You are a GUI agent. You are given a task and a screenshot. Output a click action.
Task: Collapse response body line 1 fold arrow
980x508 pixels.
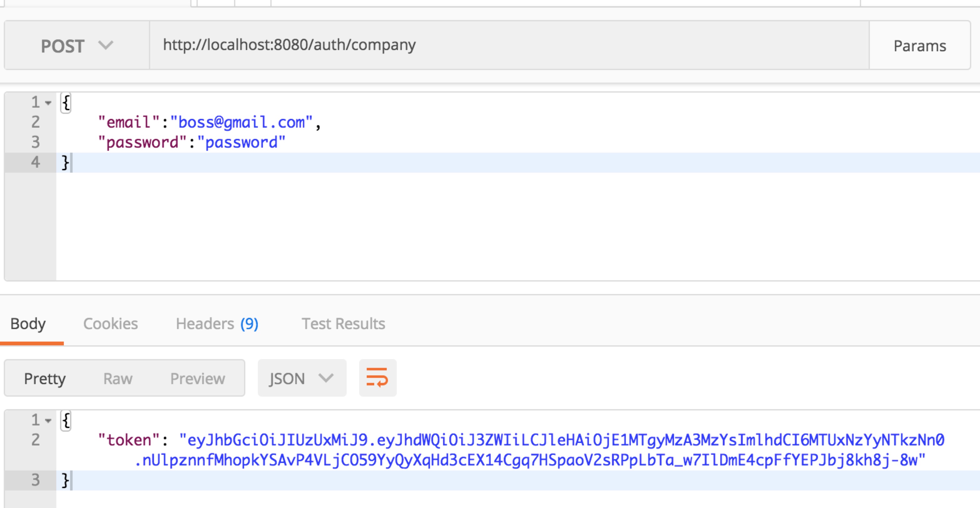(48, 420)
